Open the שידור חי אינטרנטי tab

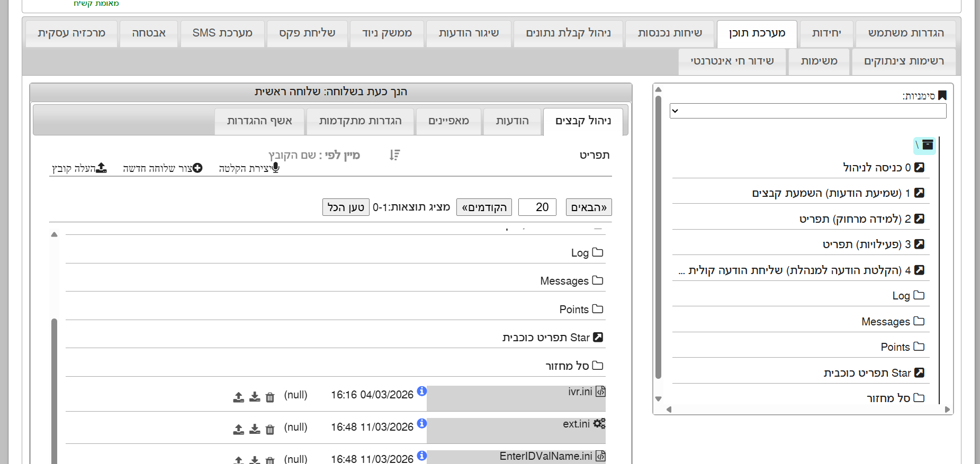(x=732, y=61)
